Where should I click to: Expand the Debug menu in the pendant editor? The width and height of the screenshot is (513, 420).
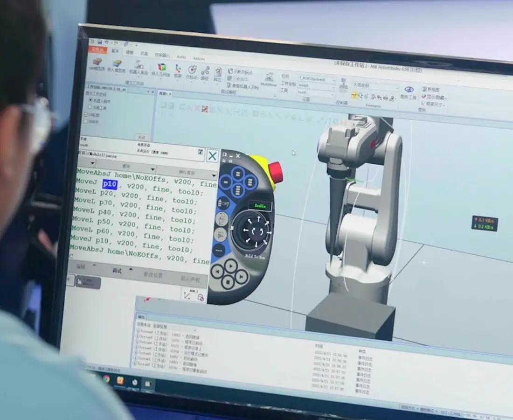click(122, 271)
